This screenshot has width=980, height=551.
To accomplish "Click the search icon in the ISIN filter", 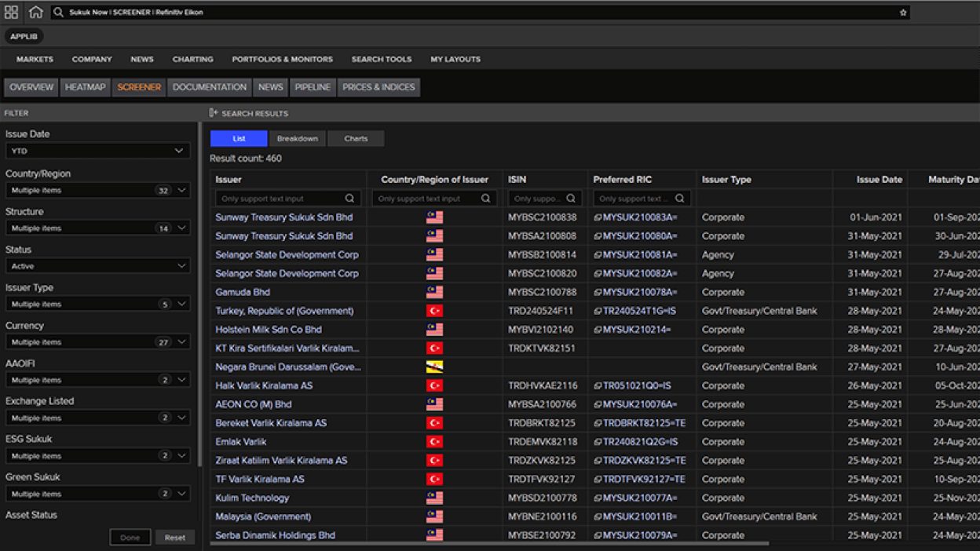I will [x=571, y=198].
